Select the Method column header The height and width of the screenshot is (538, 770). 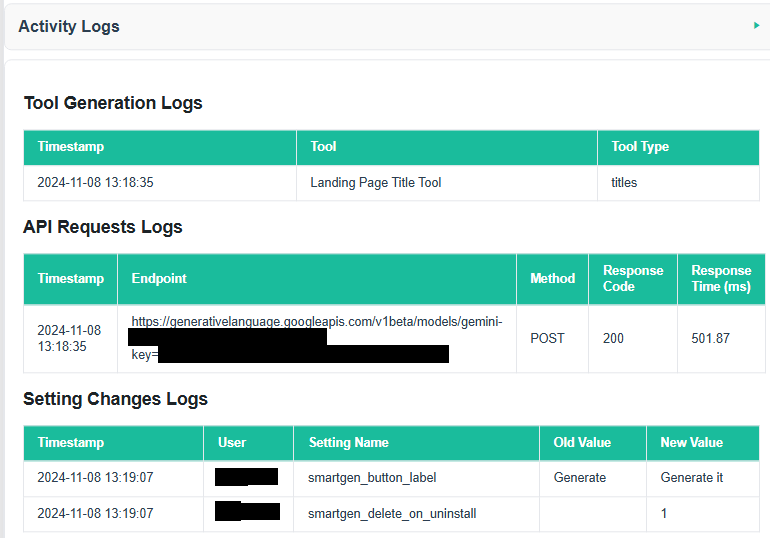[552, 279]
